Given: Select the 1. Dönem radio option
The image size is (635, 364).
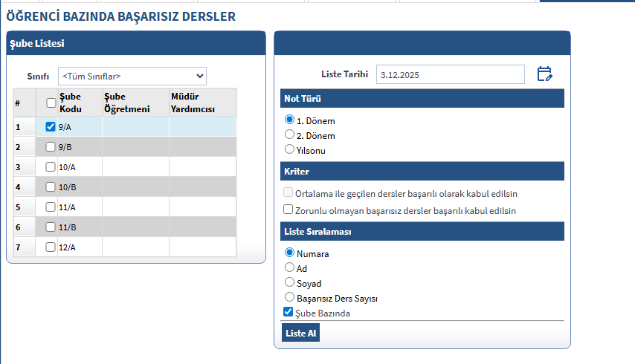Looking at the screenshot, I should tap(290, 120).
